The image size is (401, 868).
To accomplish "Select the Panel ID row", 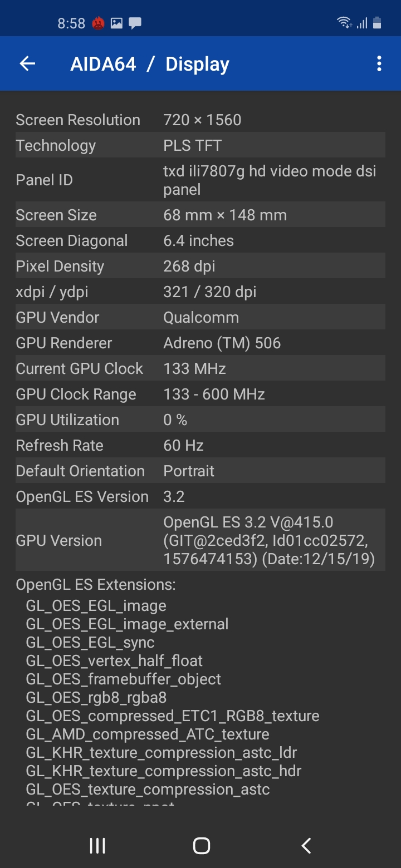I will [200, 180].
